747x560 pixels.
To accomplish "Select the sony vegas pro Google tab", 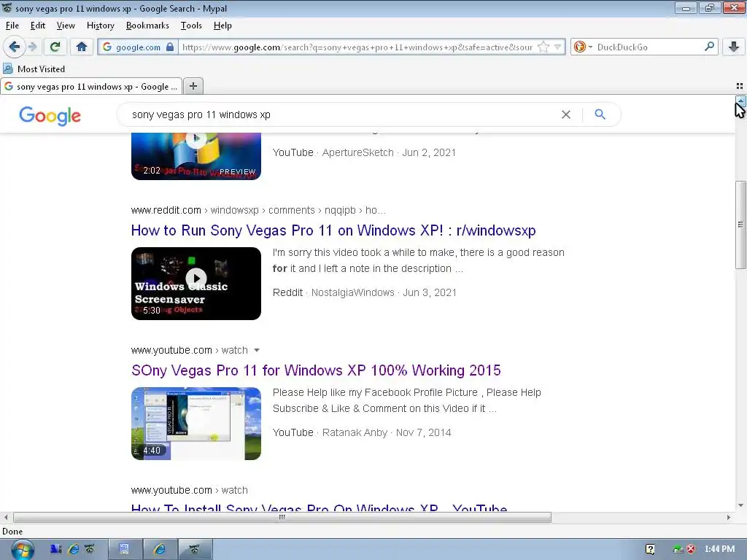I will pos(91,86).
